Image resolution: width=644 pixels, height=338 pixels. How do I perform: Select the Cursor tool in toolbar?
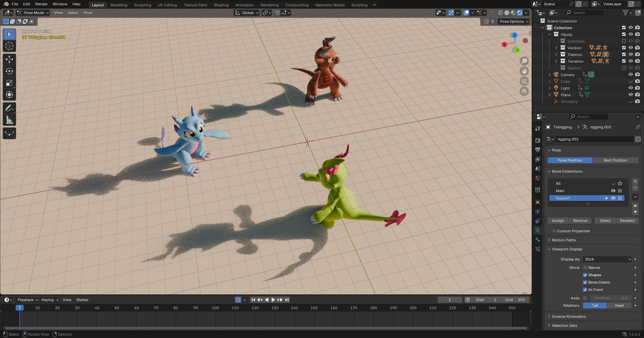[x=9, y=46]
